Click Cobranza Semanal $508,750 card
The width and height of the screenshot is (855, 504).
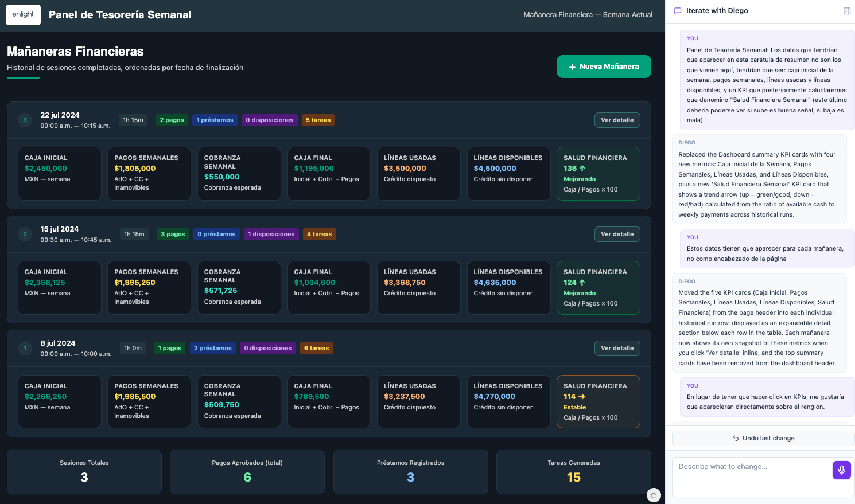coord(239,402)
